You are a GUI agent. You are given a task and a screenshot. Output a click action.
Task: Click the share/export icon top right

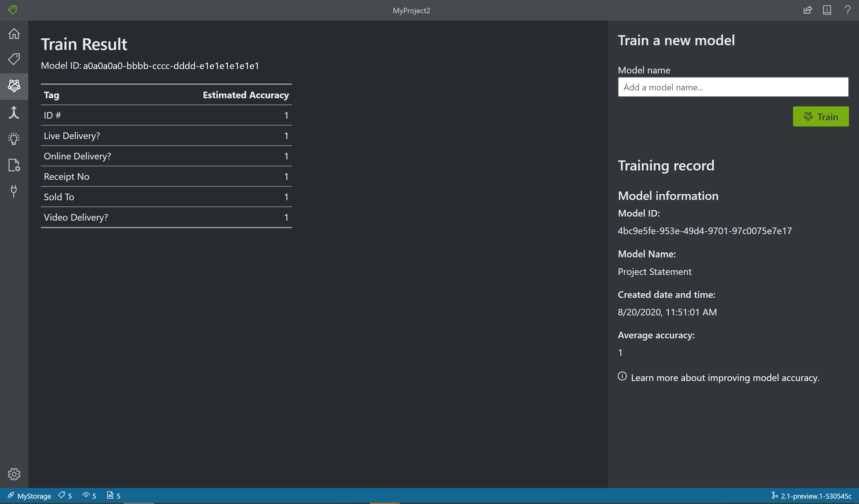808,10
